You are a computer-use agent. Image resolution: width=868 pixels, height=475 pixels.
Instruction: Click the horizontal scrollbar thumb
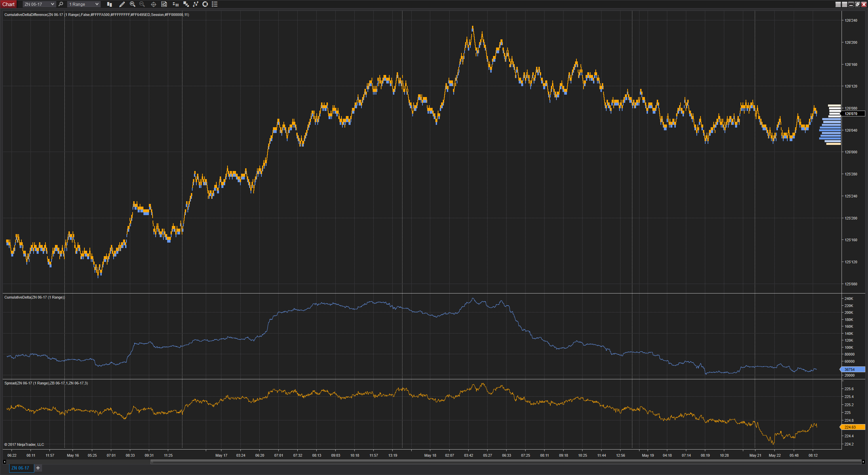click(x=507, y=462)
